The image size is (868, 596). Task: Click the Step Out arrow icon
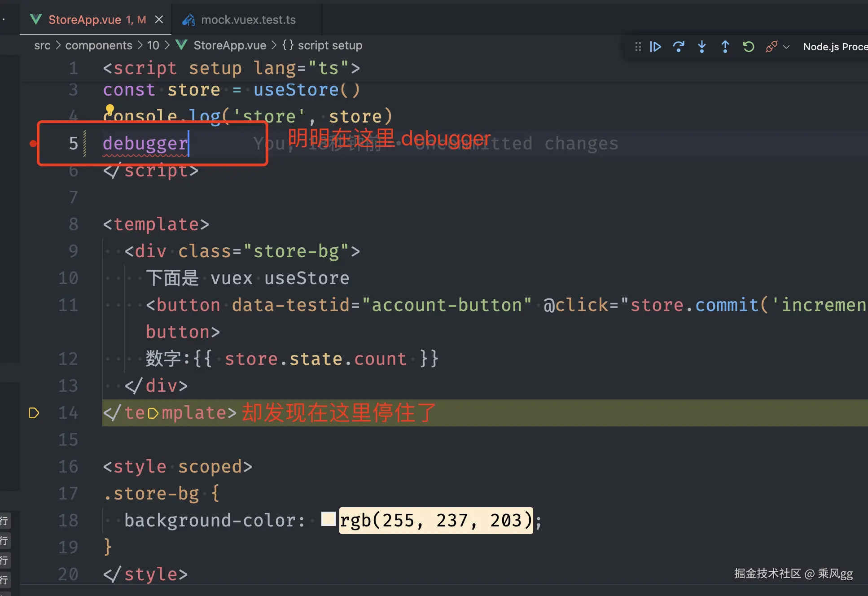[x=725, y=47]
